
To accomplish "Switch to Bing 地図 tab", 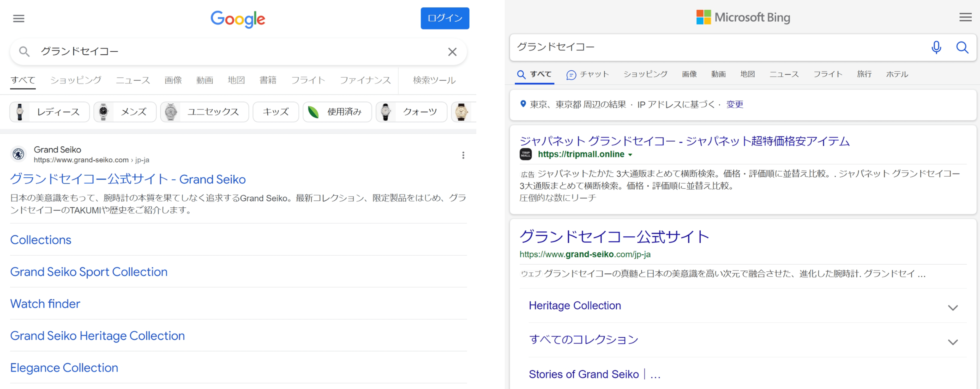I will click(x=748, y=74).
